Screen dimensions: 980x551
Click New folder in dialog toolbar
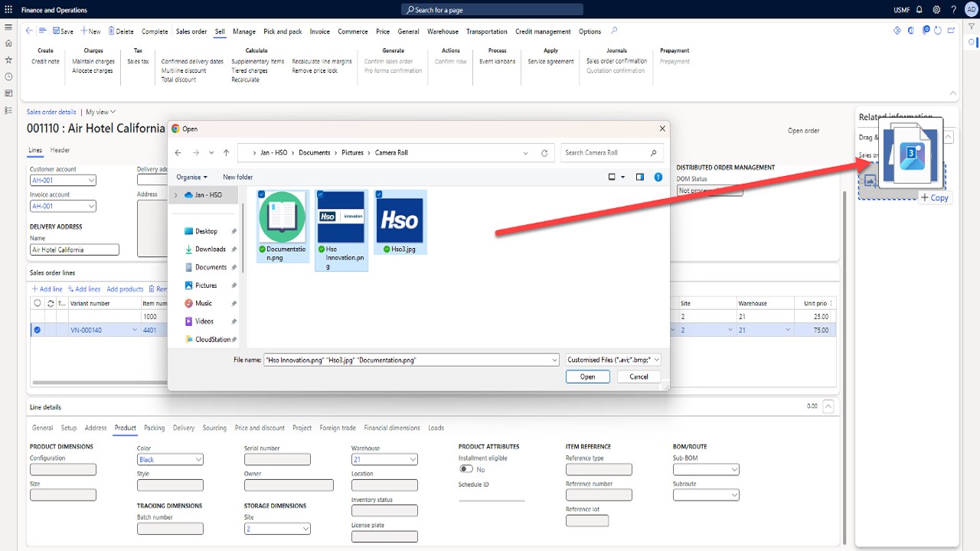pos(237,177)
